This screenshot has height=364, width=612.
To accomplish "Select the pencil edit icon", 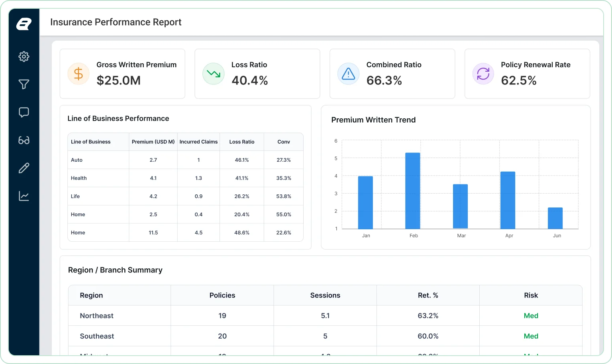I will [24, 168].
